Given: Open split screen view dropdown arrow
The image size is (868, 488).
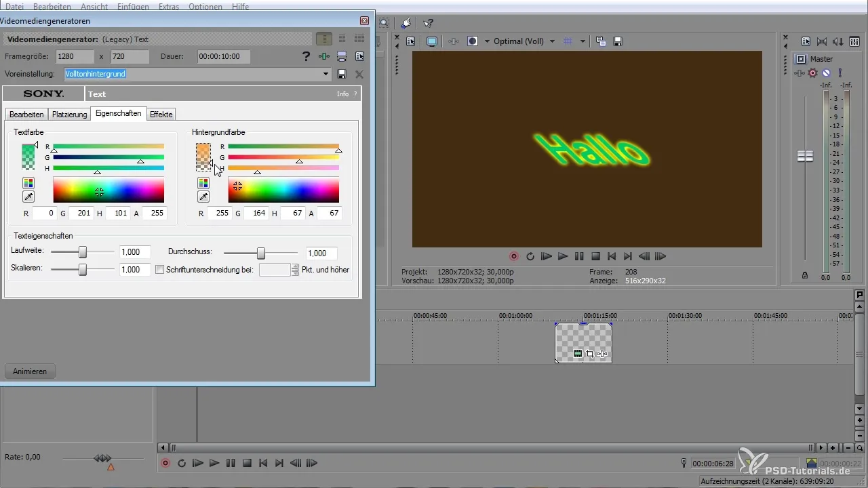Looking at the screenshot, I should click(486, 41).
